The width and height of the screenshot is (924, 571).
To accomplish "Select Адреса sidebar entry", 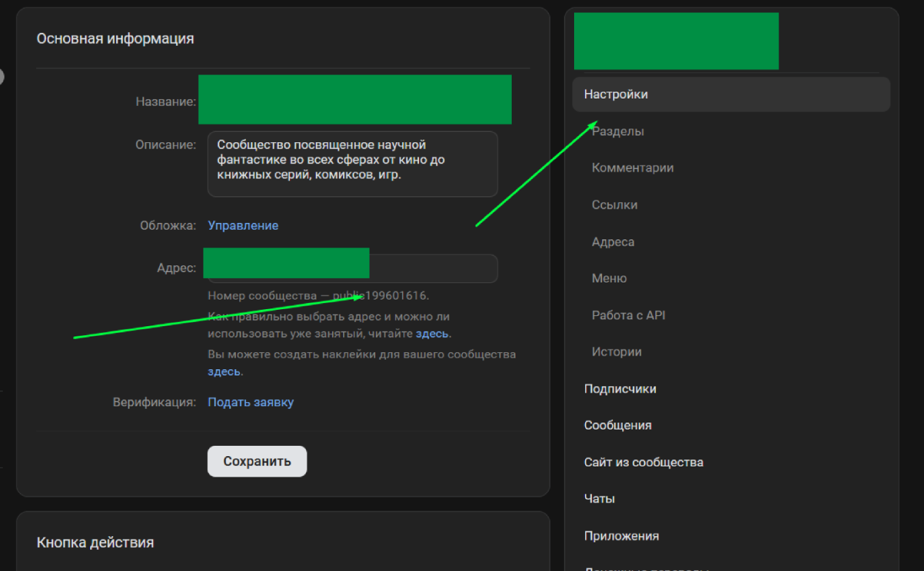I will [x=612, y=242].
